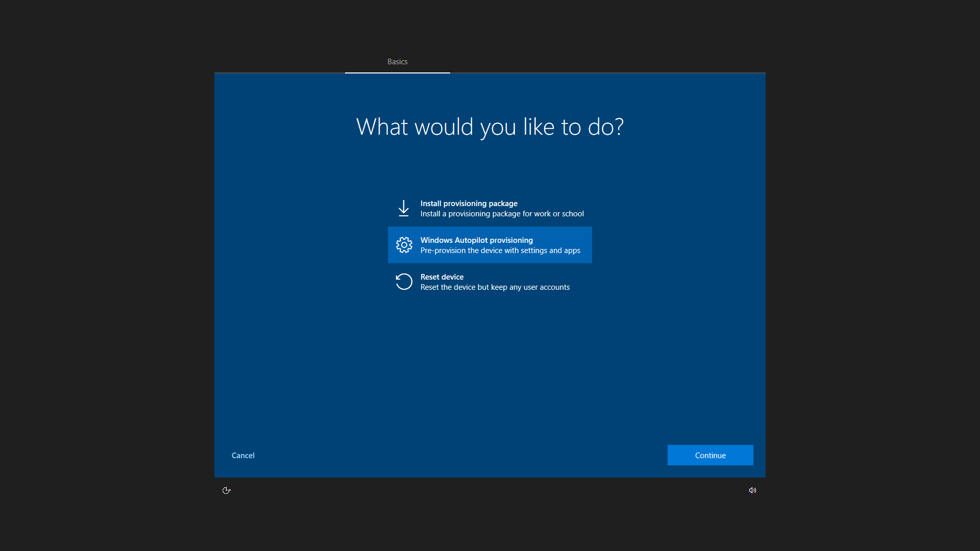Click the circular reset arrow icon
The width and height of the screenshot is (980, 551).
[x=404, y=282]
